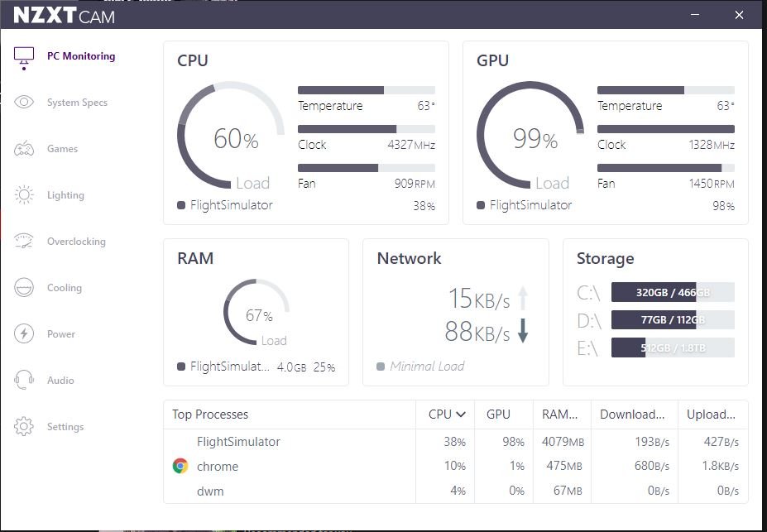The width and height of the screenshot is (767, 532).
Task: Open the Cooling section icon
Action: coord(24,288)
